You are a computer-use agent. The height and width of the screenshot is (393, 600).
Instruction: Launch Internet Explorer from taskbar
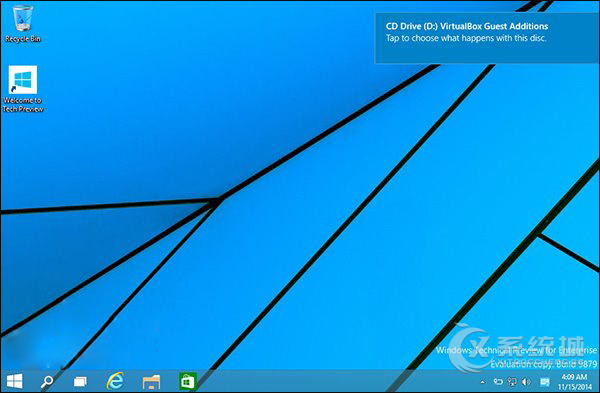click(x=115, y=381)
